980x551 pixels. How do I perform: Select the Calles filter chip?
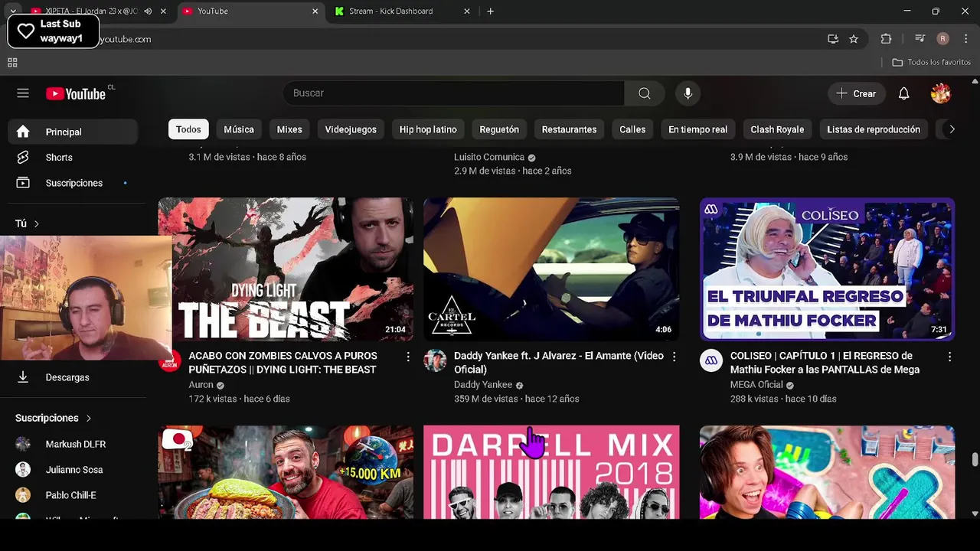point(632,129)
